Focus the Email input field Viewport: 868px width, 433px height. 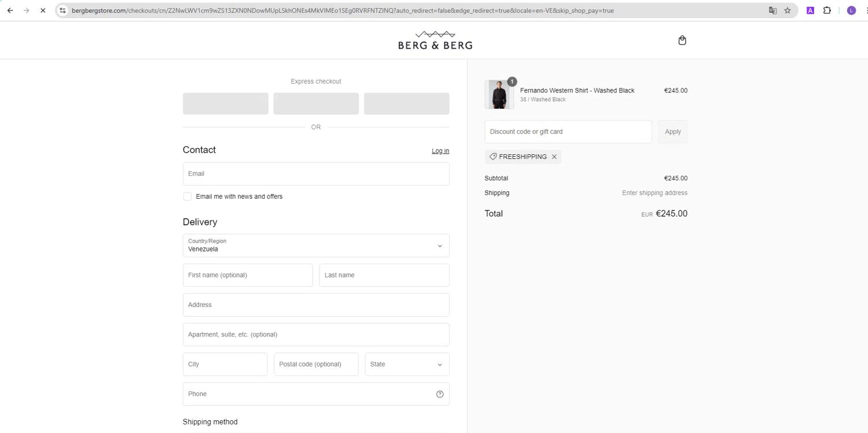(316, 173)
